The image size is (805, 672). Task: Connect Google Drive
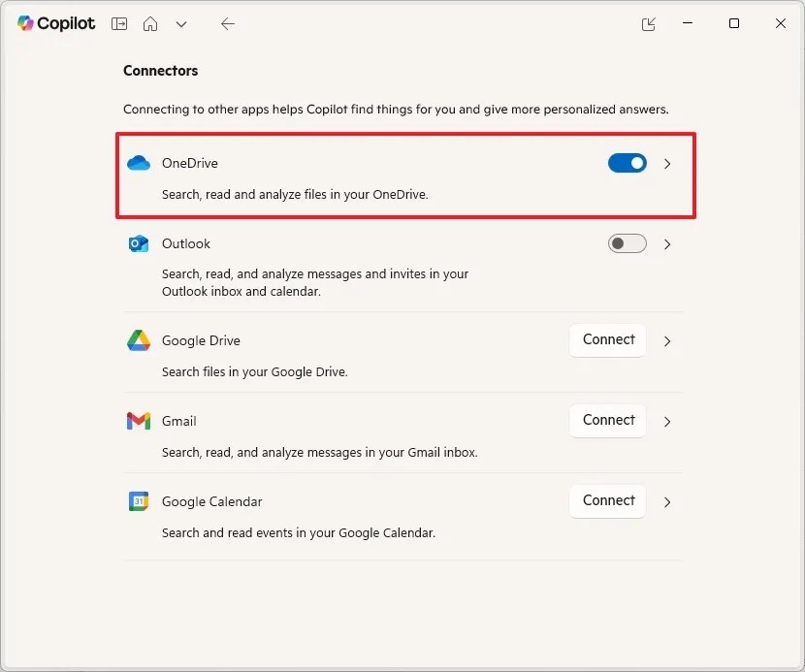coord(607,340)
